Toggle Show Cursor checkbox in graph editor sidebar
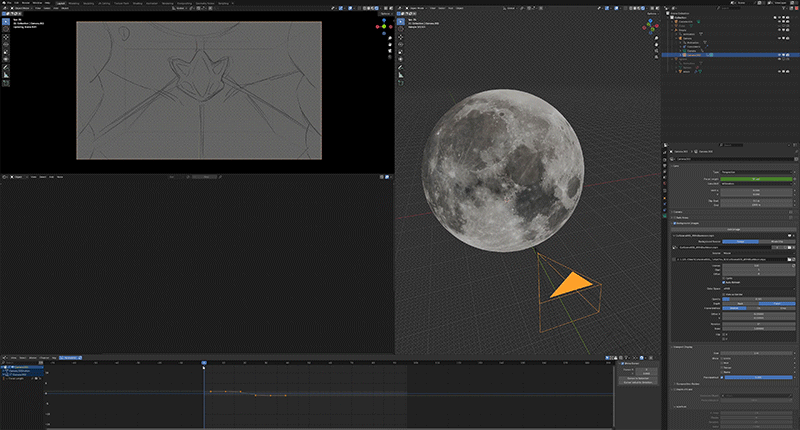800x430 pixels. coord(622,363)
